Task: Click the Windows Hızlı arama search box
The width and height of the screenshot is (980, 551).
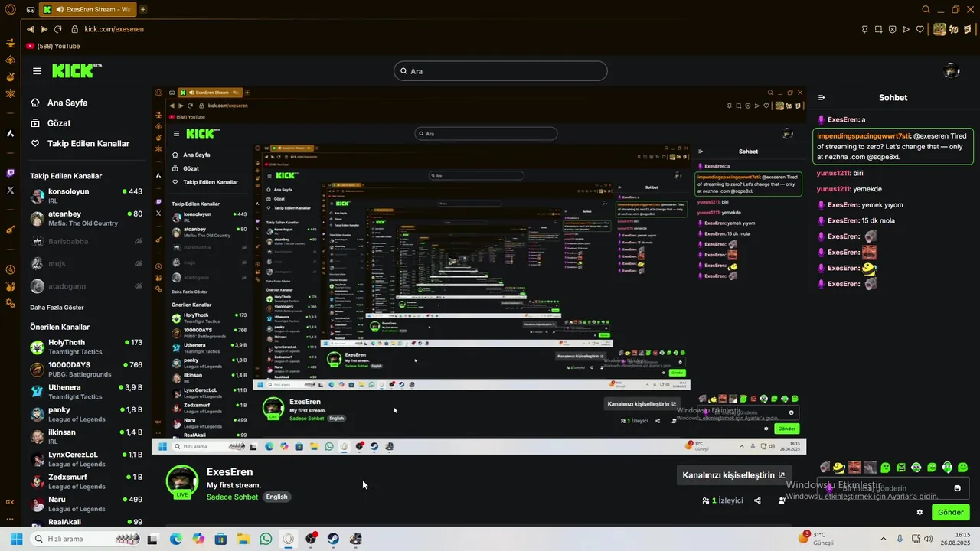Action: pos(84,539)
